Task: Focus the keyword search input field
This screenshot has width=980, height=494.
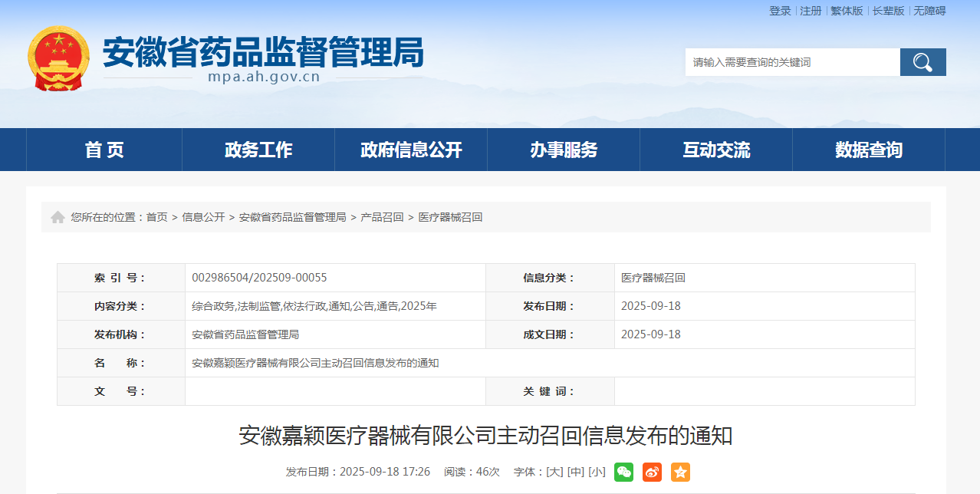Action: pyautogui.click(x=792, y=62)
